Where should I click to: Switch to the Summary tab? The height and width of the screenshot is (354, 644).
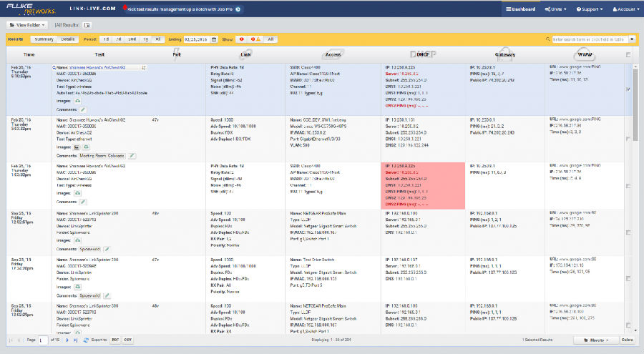pyautogui.click(x=44, y=39)
